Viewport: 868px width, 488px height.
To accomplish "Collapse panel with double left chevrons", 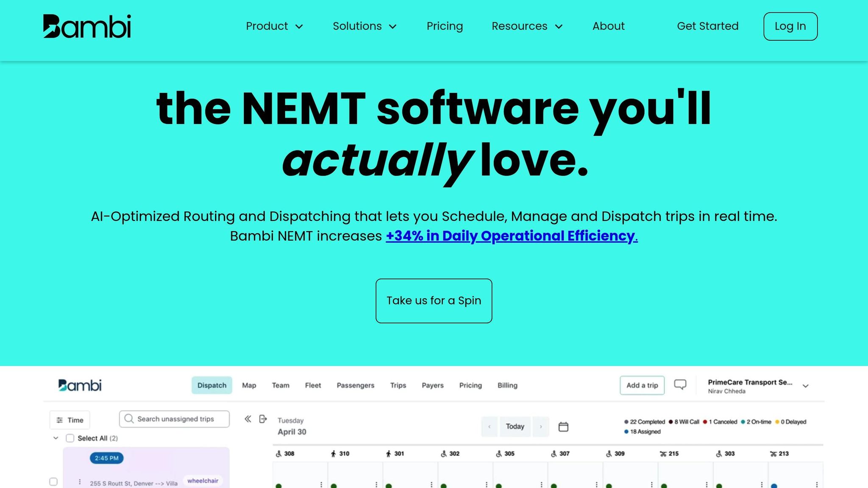I will pyautogui.click(x=248, y=419).
